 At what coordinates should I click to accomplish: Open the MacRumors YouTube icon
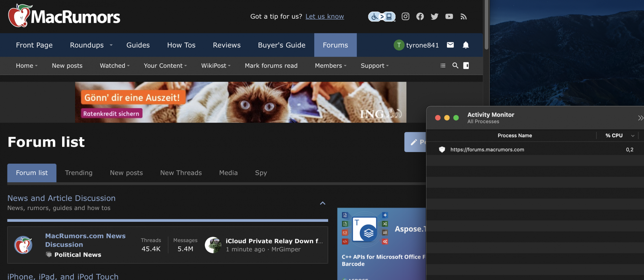(449, 16)
